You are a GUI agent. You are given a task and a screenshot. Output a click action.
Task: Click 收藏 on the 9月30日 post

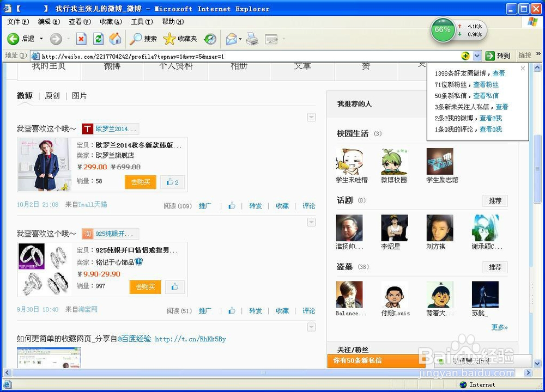point(282,311)
